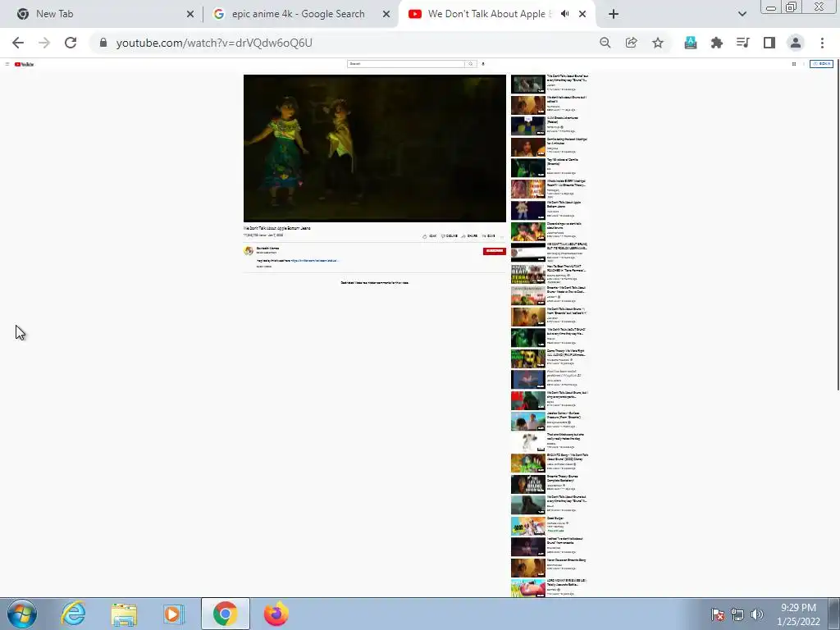Open Windows Media Player from taskbar
840x630 pixels.
pos(174,614)
